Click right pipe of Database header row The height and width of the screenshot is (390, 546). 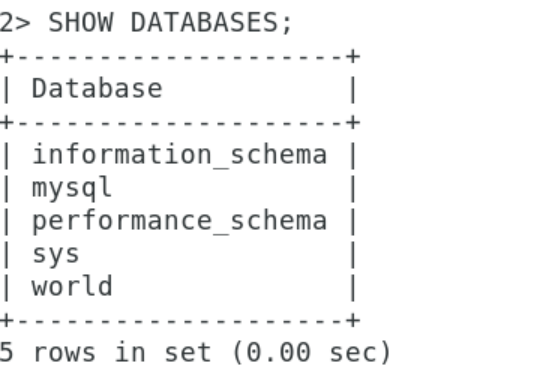[353, 90]
